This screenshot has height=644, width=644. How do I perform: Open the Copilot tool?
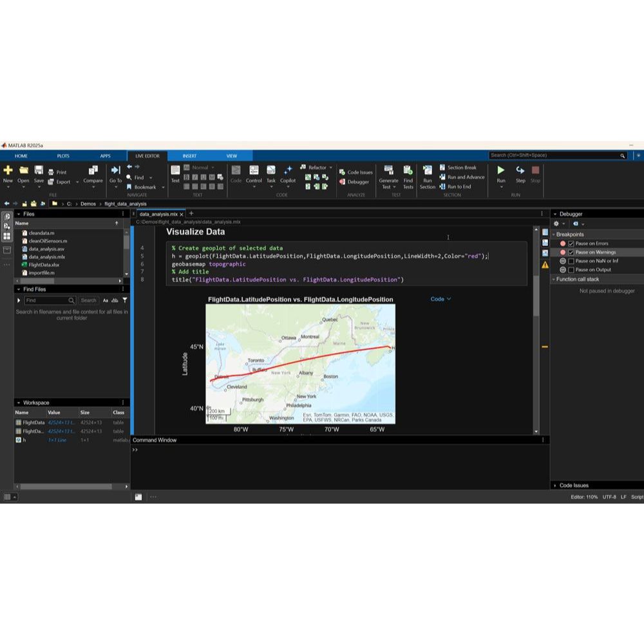coord(288,170)
